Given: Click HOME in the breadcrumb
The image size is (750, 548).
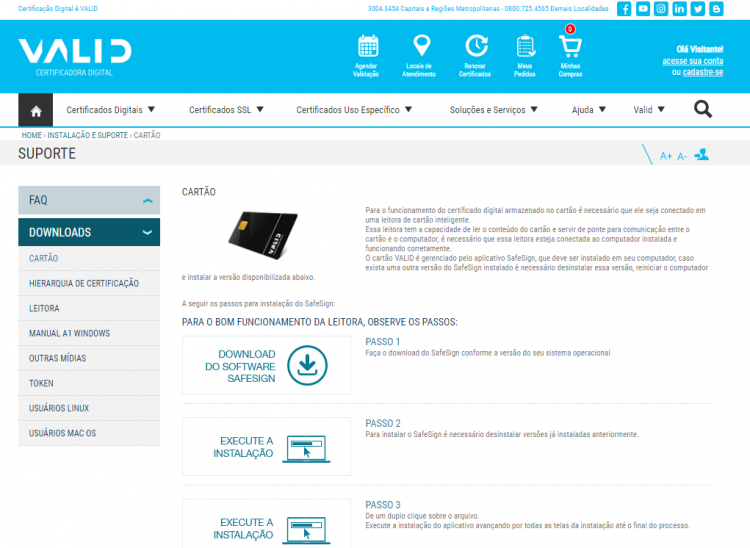Looking at the screenshot, I should click(32, 135).
